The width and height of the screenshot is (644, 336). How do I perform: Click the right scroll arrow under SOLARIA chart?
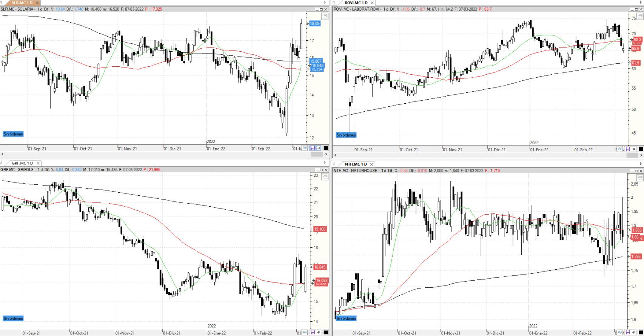pyautogui.click(x=326, y=154)
